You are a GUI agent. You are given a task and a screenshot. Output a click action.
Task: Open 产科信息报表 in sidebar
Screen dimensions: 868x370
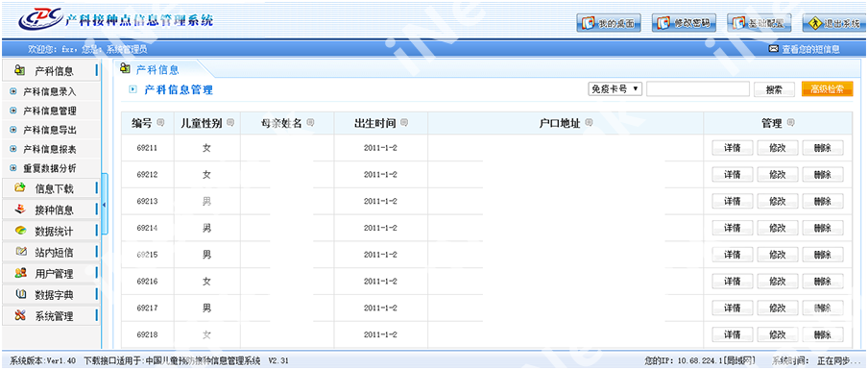pyautogui.click(x=49, y=150)
